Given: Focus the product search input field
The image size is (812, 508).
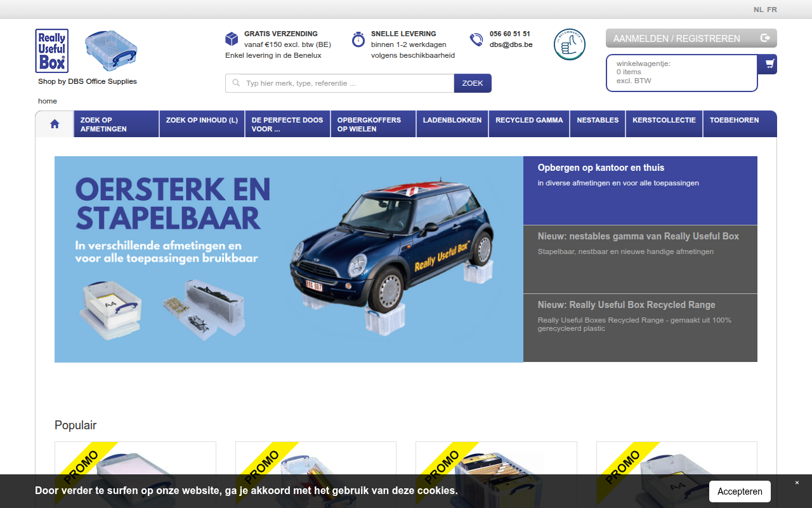Looking at the screenshot, I should pos(340,83).
